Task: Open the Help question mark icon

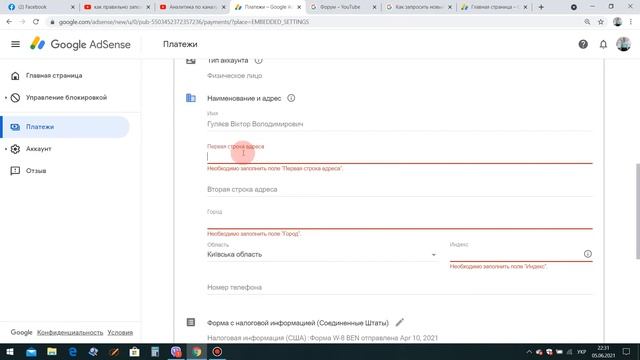Action: (583, 44)
